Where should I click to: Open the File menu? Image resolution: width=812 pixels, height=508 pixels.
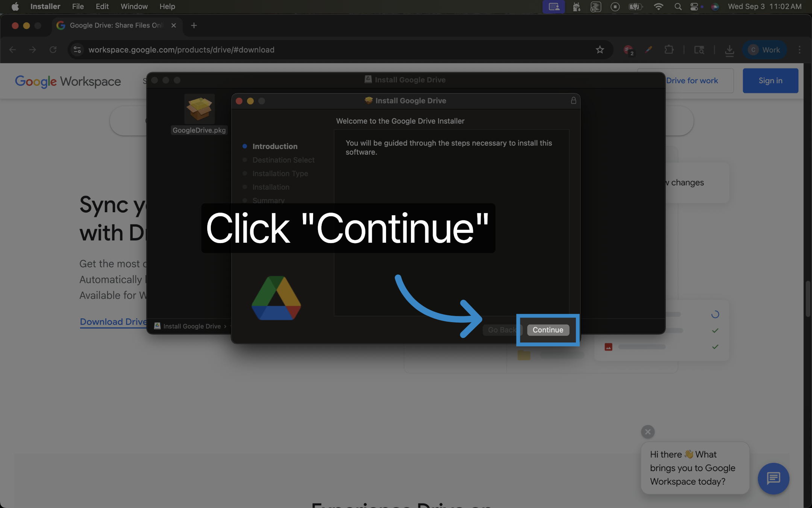(78, 6)
